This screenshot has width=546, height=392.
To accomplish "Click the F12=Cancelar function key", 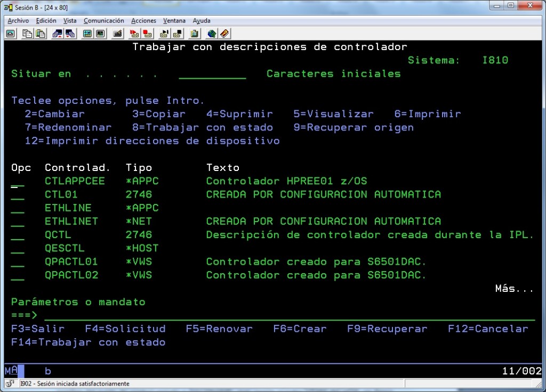I will (x=488, y=329).
